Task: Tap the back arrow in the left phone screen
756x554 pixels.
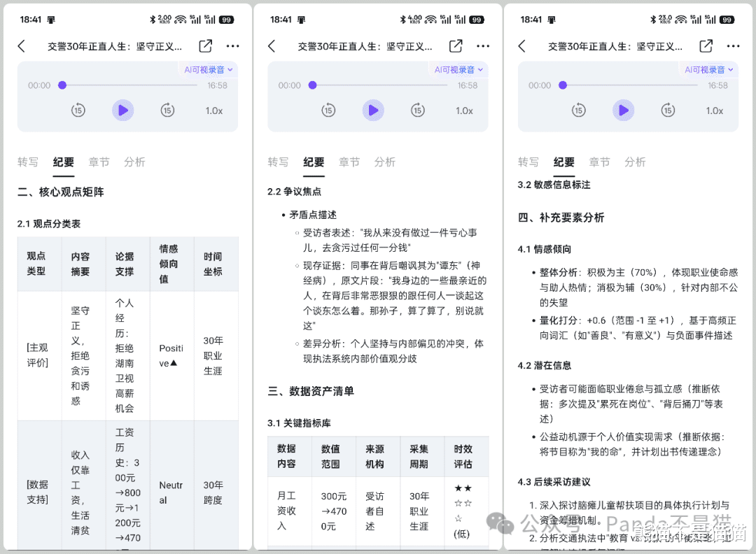Action: [x=21, y=46]
